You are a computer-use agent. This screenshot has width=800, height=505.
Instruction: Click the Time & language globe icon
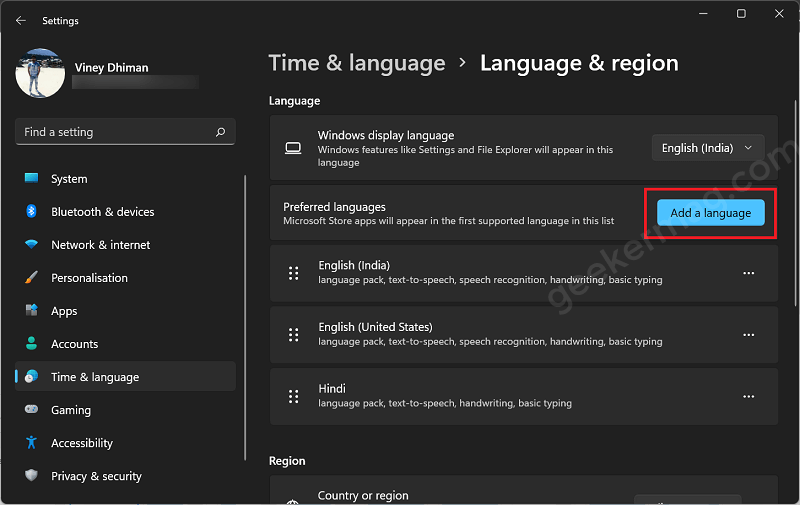tap(32, 376)
